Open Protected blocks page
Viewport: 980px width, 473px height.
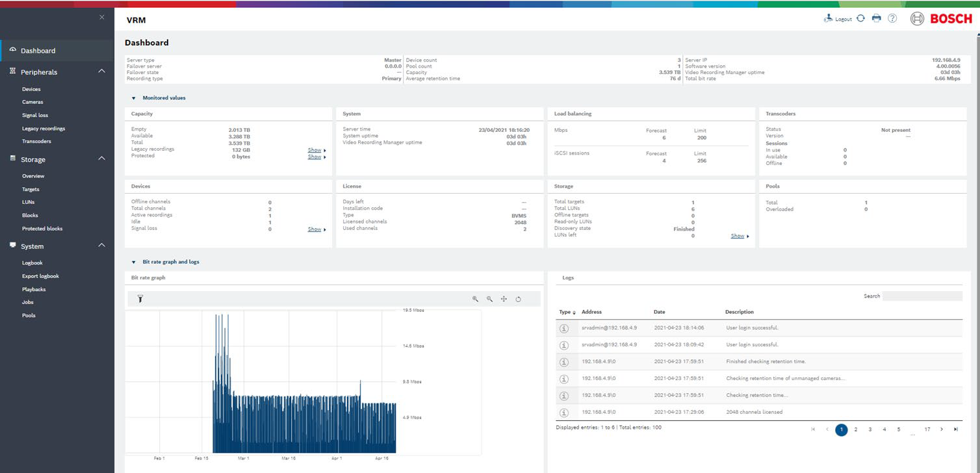pos(42,229)
